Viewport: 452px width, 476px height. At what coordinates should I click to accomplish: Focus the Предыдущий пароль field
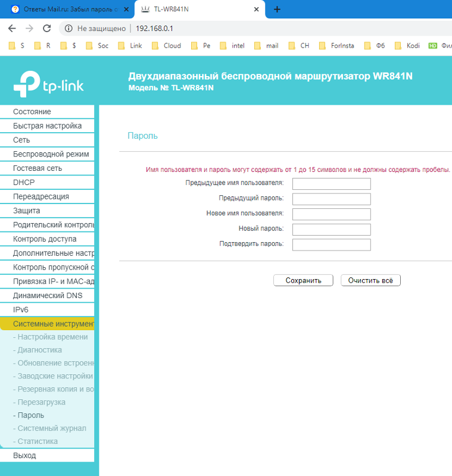pyautogui.click(x=331, y=199)
